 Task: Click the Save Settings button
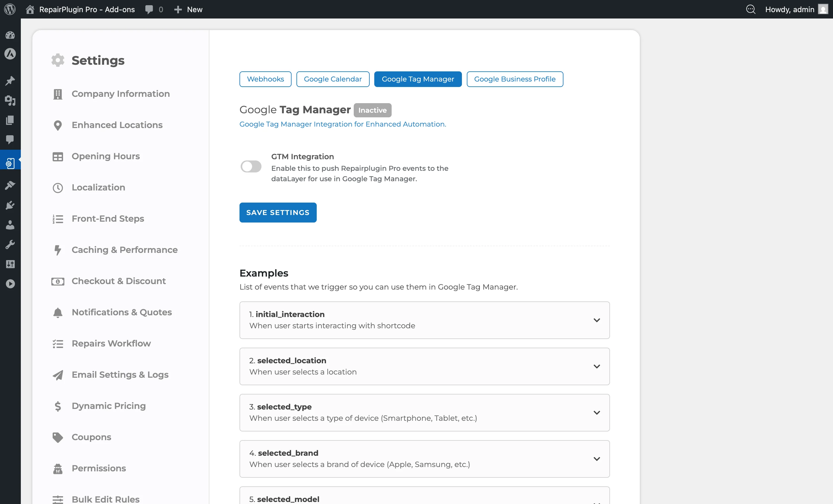click(278, 212)
